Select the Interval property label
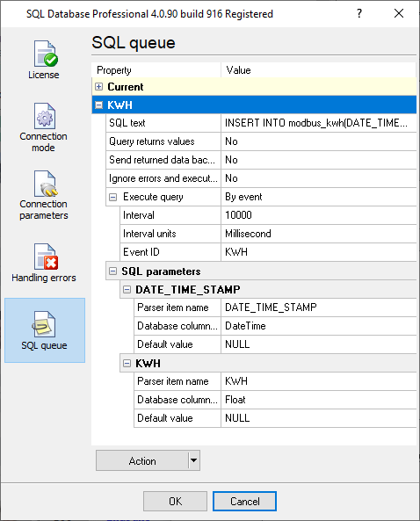 pyautogui.click(x=139, y=215)
